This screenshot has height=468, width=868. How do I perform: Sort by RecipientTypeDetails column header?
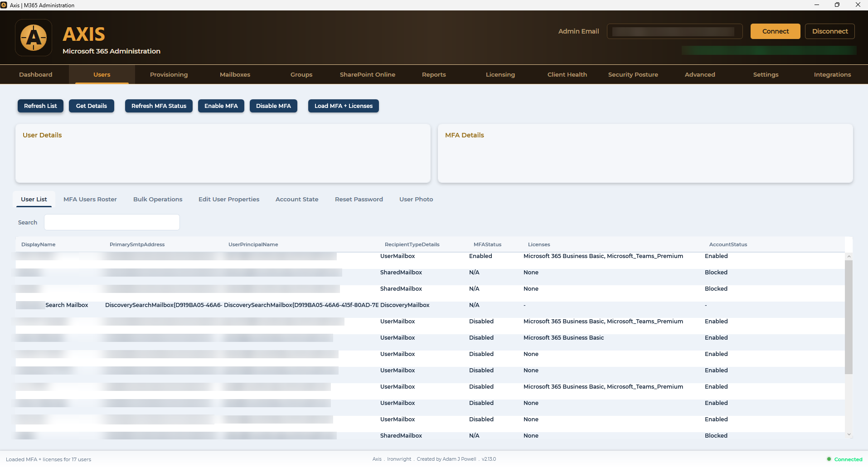tap(412, 244)
